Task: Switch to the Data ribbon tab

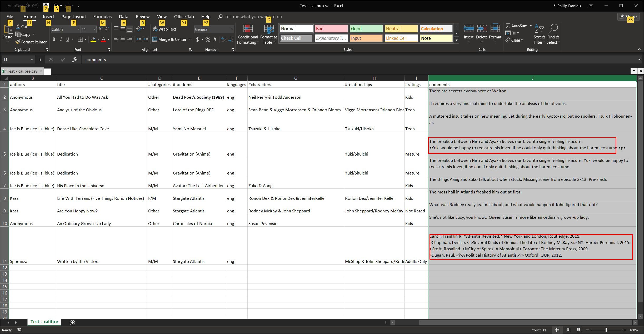Action: (x=123, y=17)
